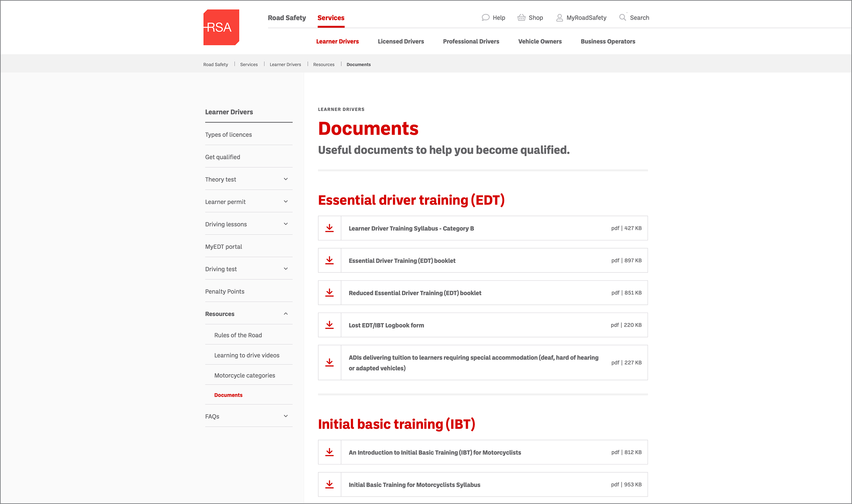852x504 pixels.
Task: Expand the Driving test chevron
Action: click(x=286, y=269)
